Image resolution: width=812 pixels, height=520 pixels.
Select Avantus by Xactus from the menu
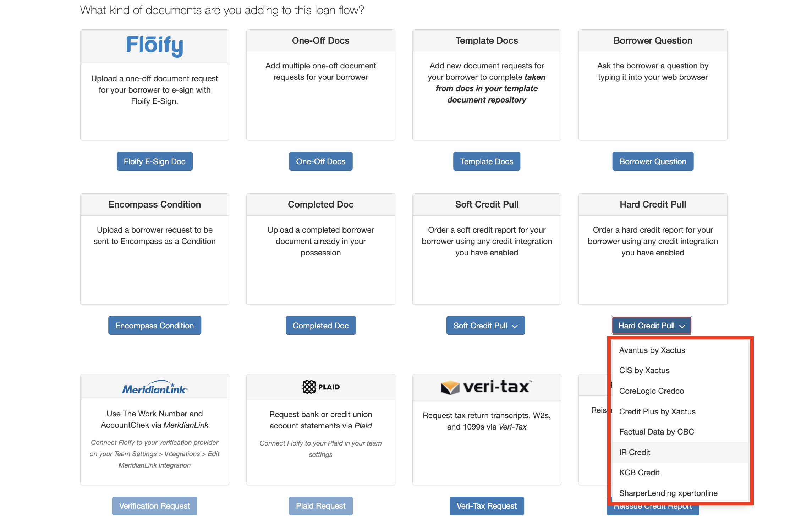click(x=652, y=350)
